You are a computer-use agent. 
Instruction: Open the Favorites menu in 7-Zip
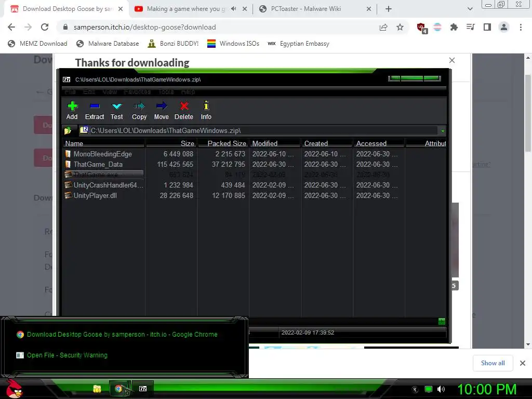pyautogui.click(x=137, y=91)
